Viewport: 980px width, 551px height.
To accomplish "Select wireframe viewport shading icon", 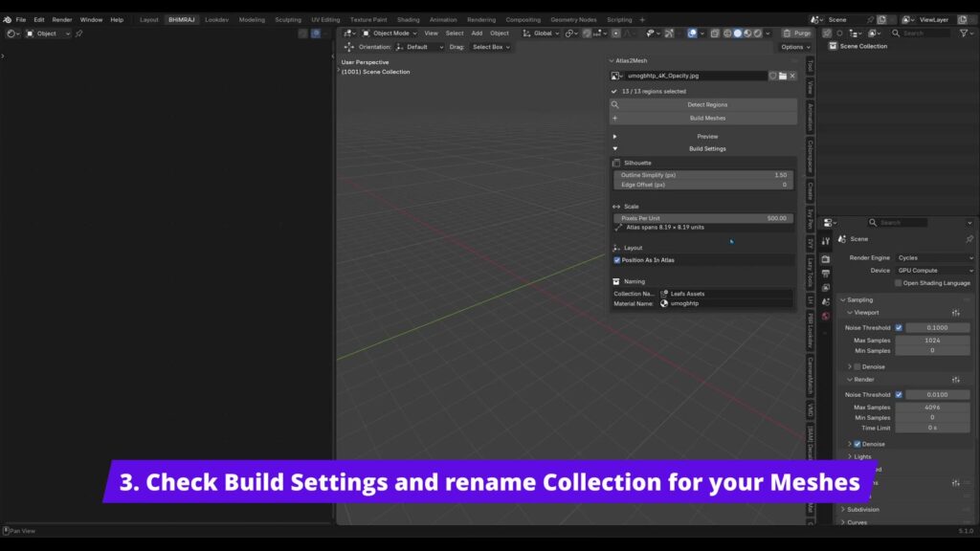I will click(727, 33).
